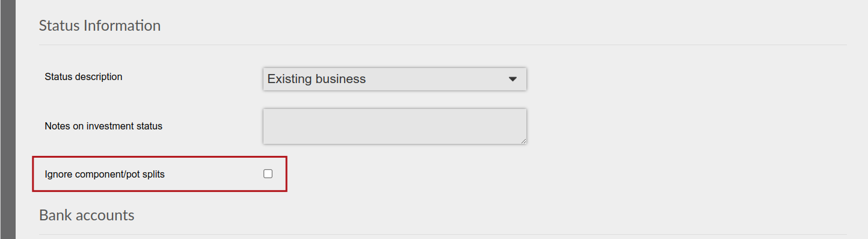This screenshot has height=239, width=868.
Task: Click the 'Notes on investment status' label
Action: point(103,126)
